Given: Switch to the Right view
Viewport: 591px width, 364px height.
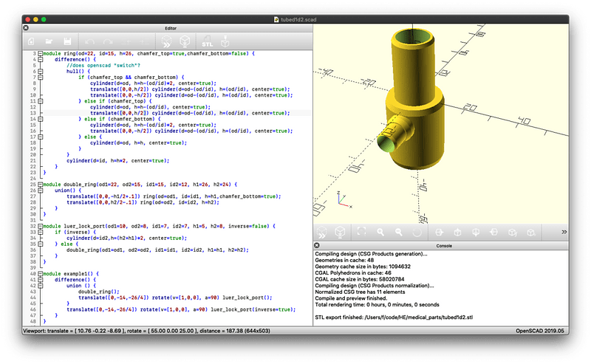Looking at the screenshot, I should 439,232.
